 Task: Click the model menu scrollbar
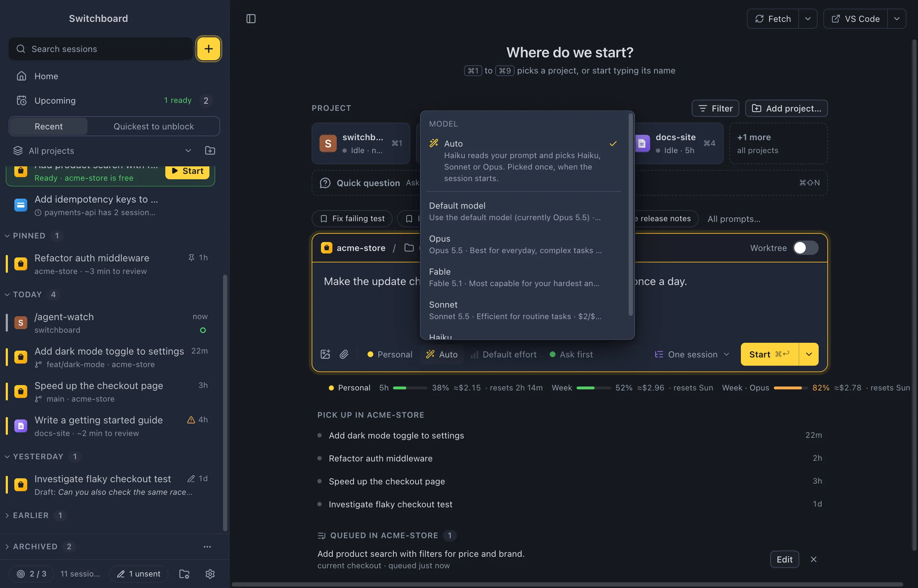coord(630,215)
